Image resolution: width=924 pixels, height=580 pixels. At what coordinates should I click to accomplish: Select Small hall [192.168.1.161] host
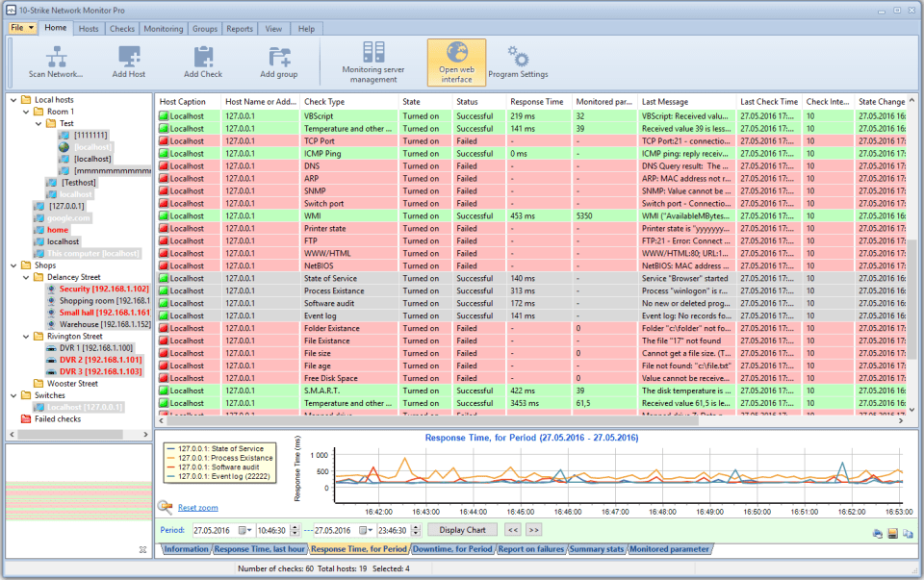pyautogui.click(x=104, y=313)
